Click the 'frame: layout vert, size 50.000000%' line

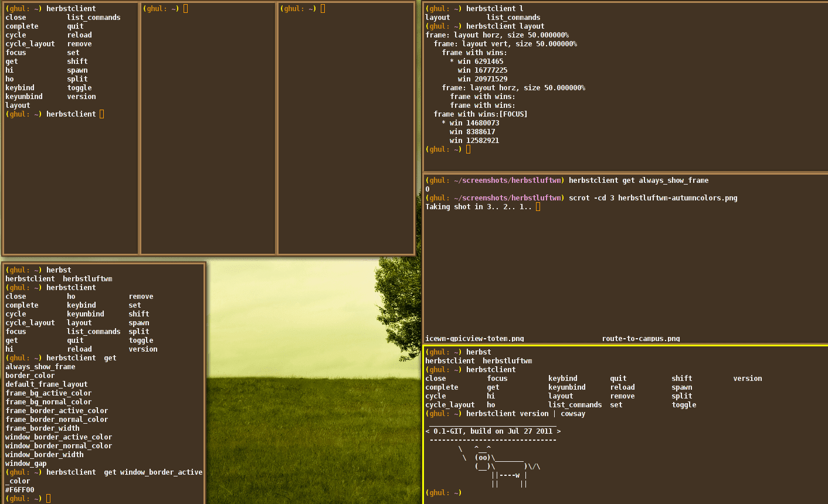(505, 44)
